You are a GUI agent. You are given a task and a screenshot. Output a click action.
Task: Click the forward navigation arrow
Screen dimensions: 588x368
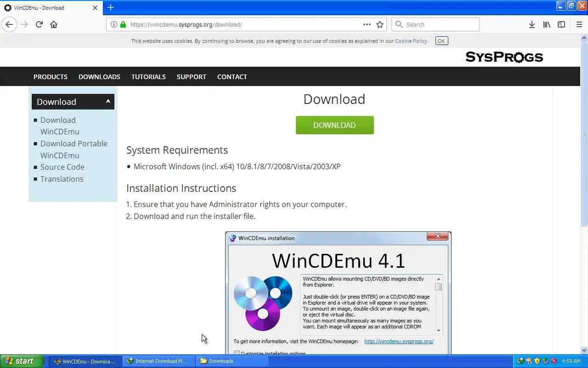24,24
